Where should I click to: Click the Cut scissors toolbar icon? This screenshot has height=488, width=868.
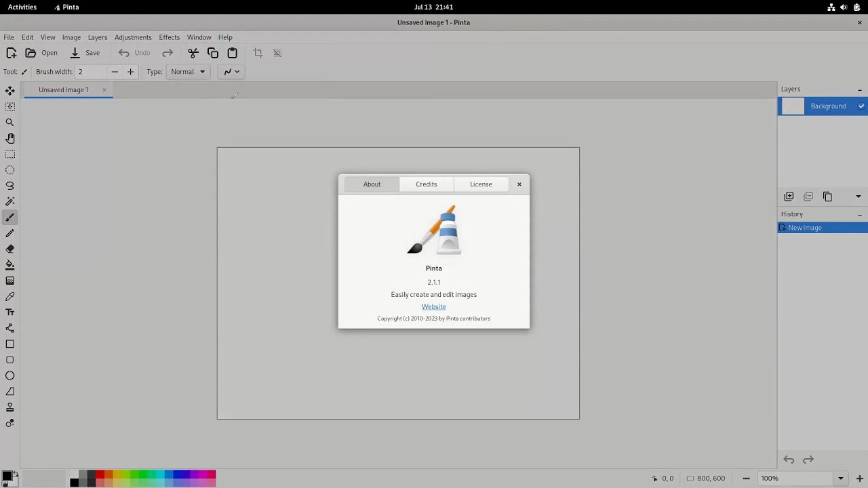[x=193, y=53]
